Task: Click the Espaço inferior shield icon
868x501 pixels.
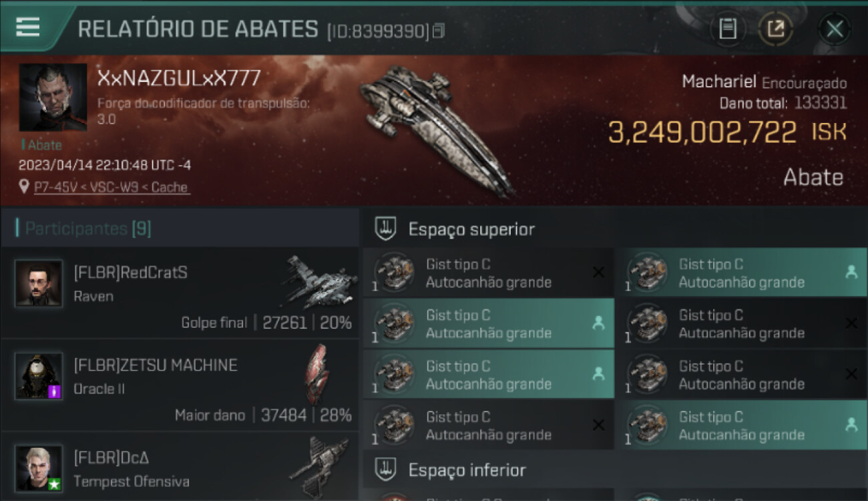Action: coord(385,470)
